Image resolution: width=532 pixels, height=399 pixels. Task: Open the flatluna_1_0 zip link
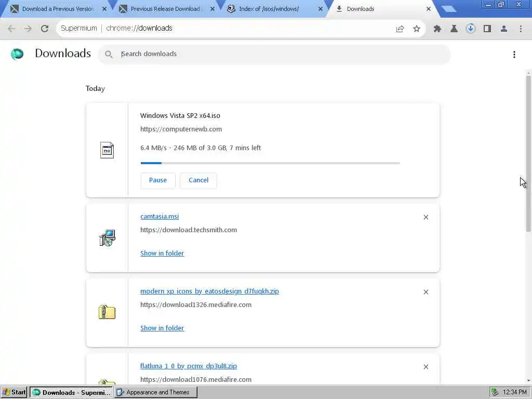point(189,366)
